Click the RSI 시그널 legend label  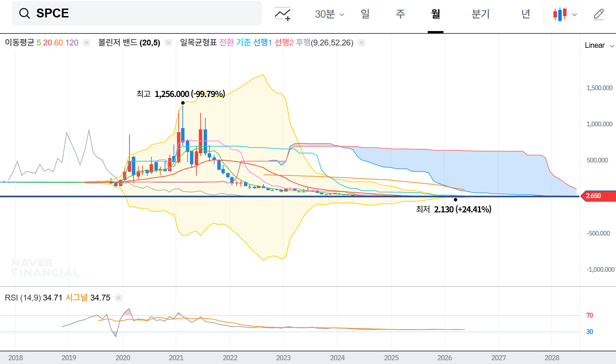[x=77, y=298]
